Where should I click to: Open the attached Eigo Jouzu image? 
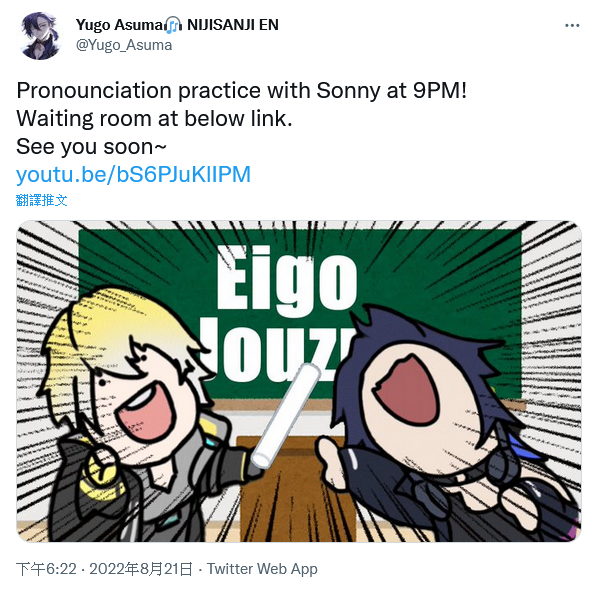click(x=299, y=381)
